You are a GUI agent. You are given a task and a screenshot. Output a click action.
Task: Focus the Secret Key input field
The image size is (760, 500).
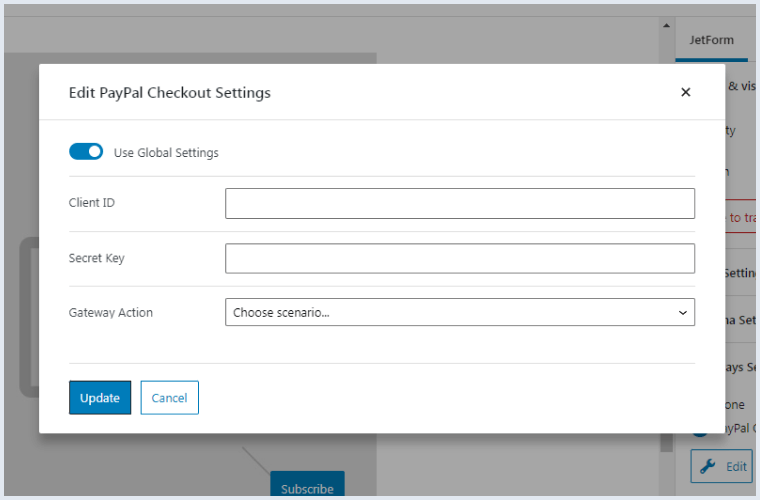coord(459,258)
